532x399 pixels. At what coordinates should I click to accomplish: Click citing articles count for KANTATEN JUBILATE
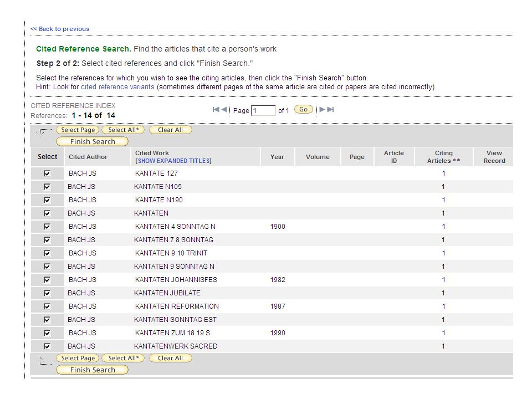click(443, 293)
